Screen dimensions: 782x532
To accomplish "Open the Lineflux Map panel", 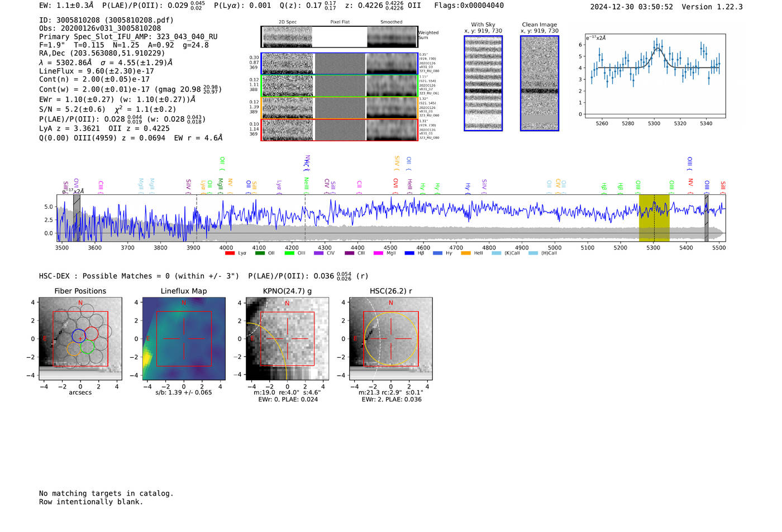I will 184,339.
